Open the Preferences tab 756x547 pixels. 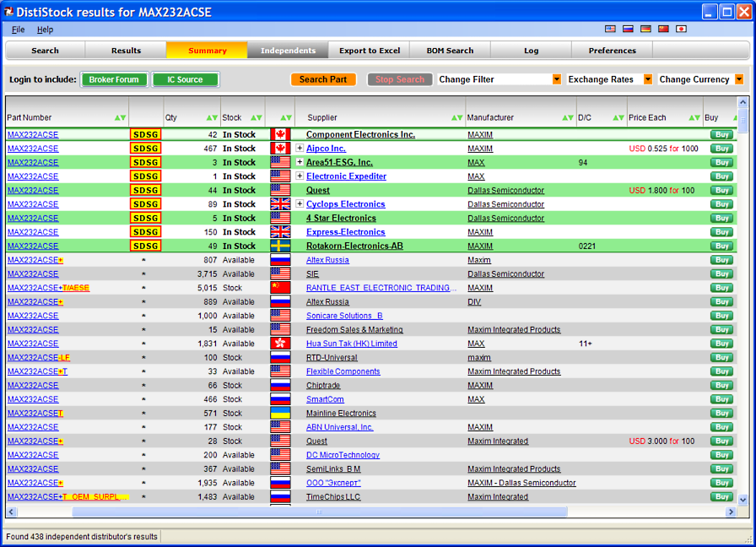[x=613, y=50]
